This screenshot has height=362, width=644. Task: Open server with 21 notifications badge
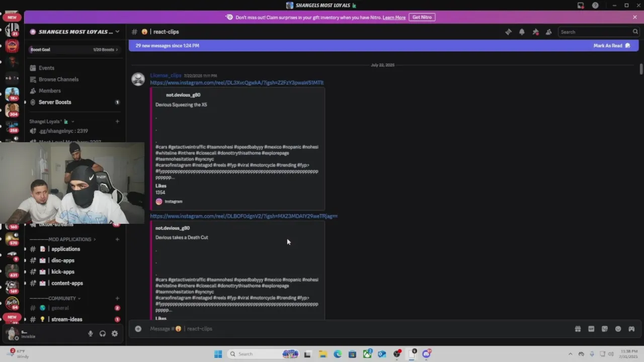pos(12,30)
